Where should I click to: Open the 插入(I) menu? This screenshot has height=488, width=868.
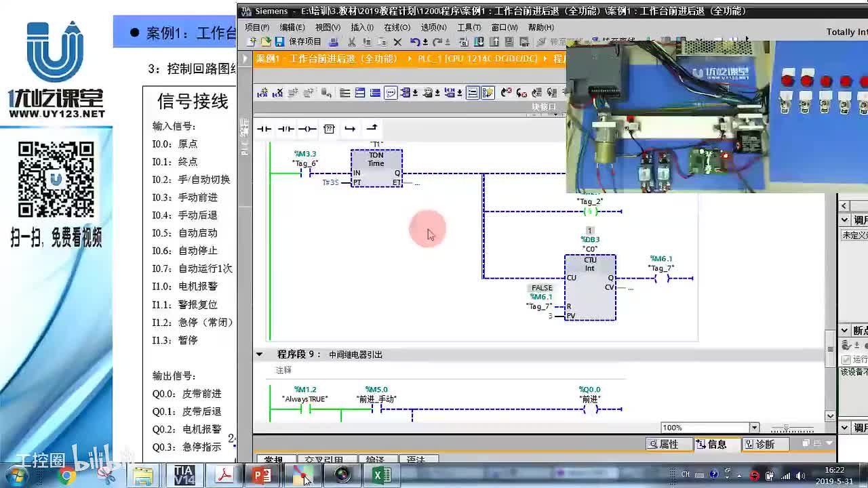point(362,27)
